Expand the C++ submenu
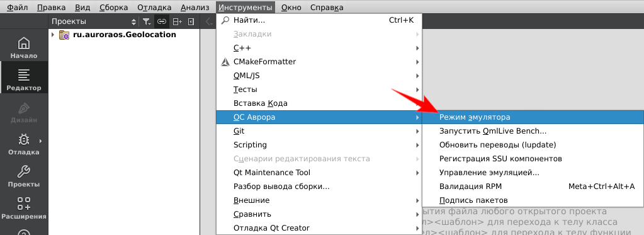Screen dimensions: 644x235 click(x=319, y=48)
